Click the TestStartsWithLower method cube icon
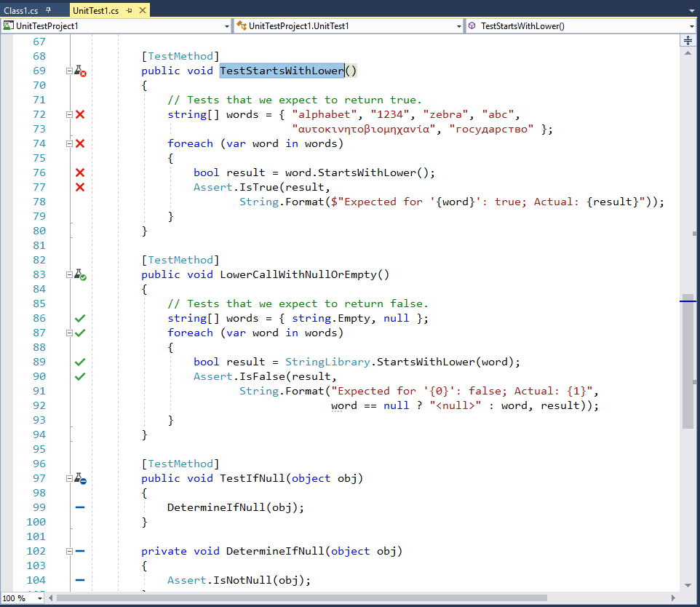Image resolution: width=700 pixels, height=607 pixels. (x=472, y=26)
